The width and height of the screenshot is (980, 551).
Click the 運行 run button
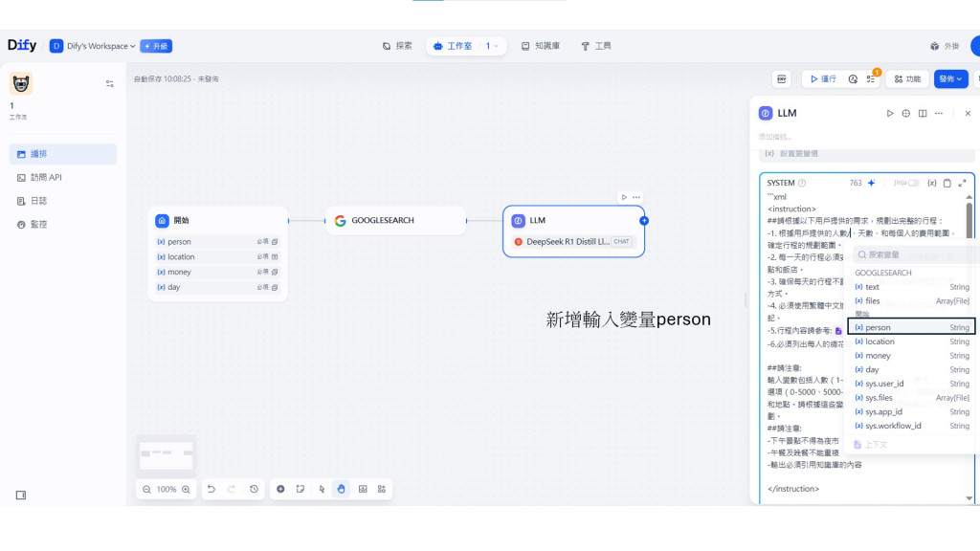823,78
